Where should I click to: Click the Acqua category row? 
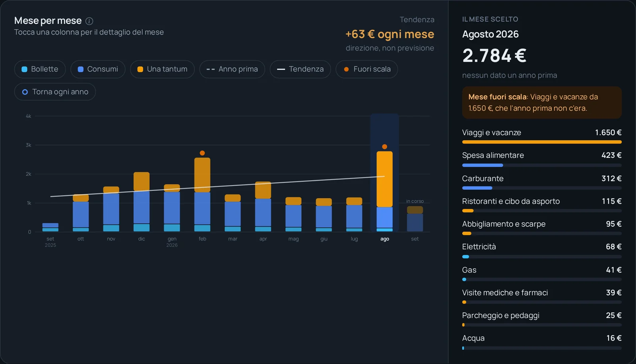(542, 341)
